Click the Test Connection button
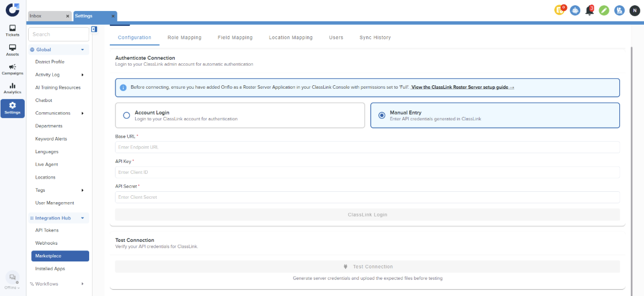 click(367, 267)
